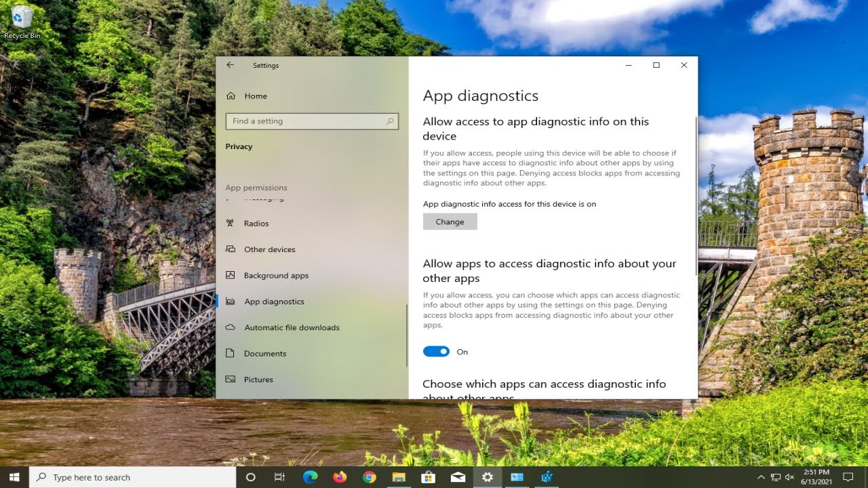868x488 pixels.
Task: Click the Settings gear on taskbar
Action: [488, 477]
